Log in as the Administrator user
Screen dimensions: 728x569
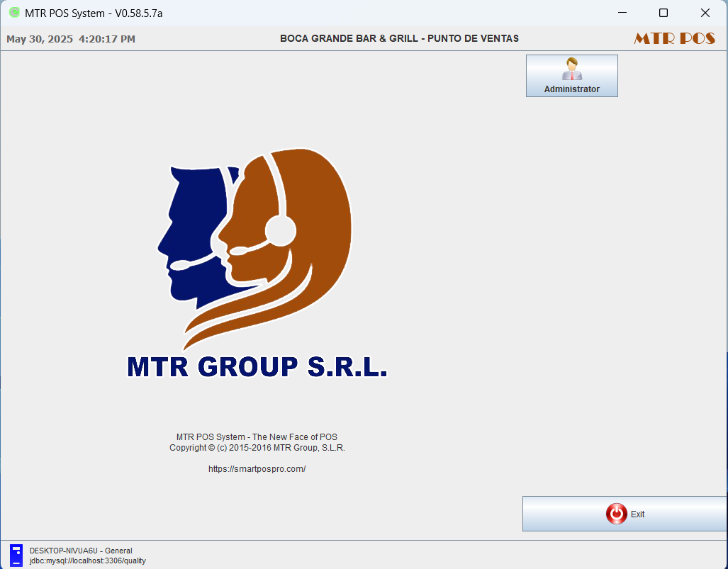[x=571, y=76]
